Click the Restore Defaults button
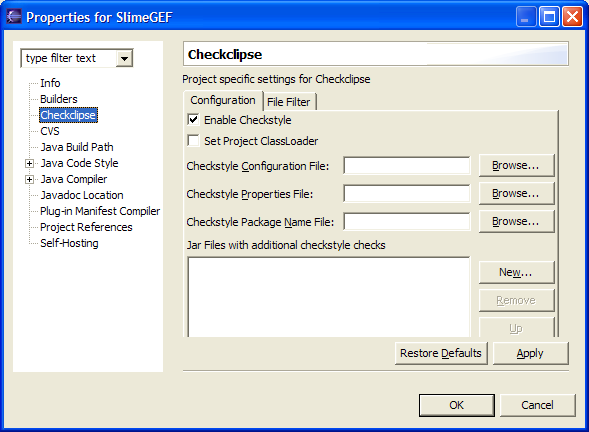The height and width of the screenshot is (432, 589). tap(441, 353)
